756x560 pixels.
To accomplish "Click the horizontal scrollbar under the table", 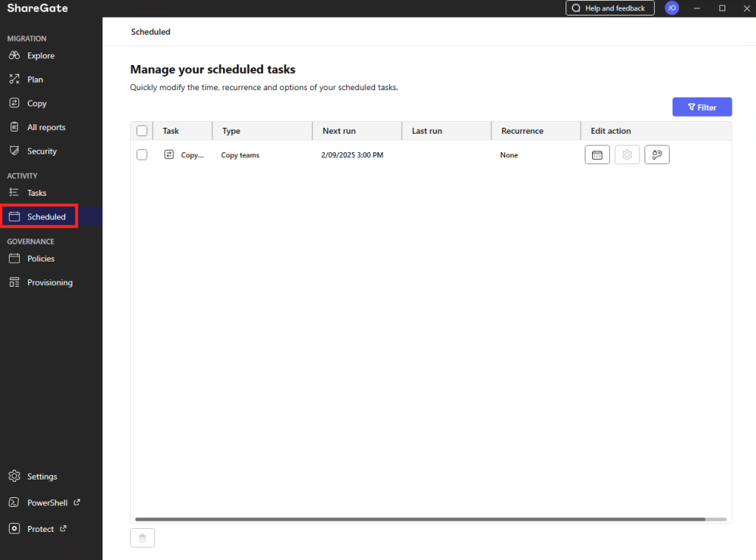I will (x=420, y=519).
